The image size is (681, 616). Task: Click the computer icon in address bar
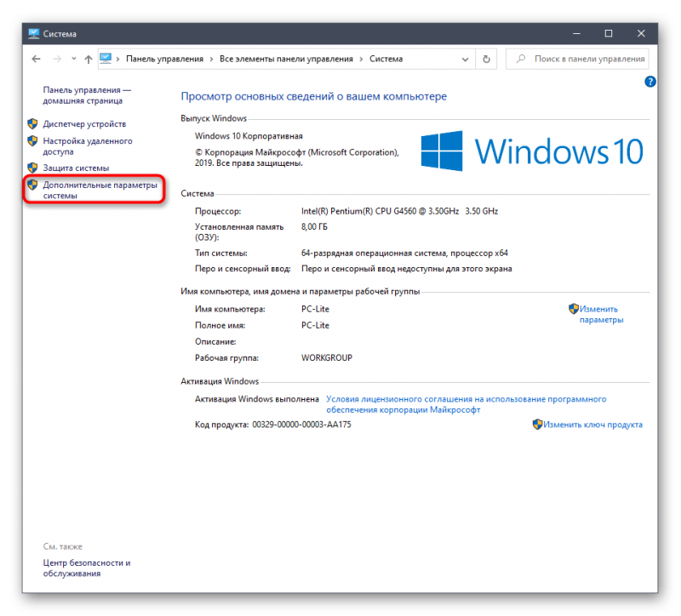106,59
